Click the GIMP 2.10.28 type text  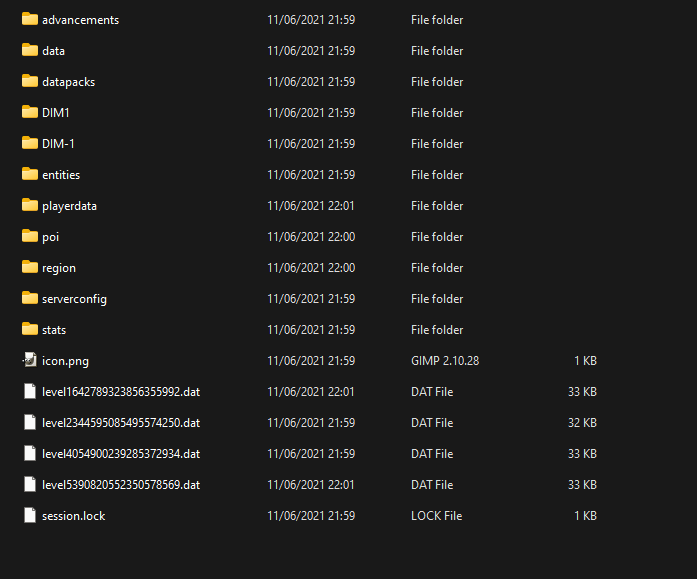pyautogui.click(x=445, y=361)
